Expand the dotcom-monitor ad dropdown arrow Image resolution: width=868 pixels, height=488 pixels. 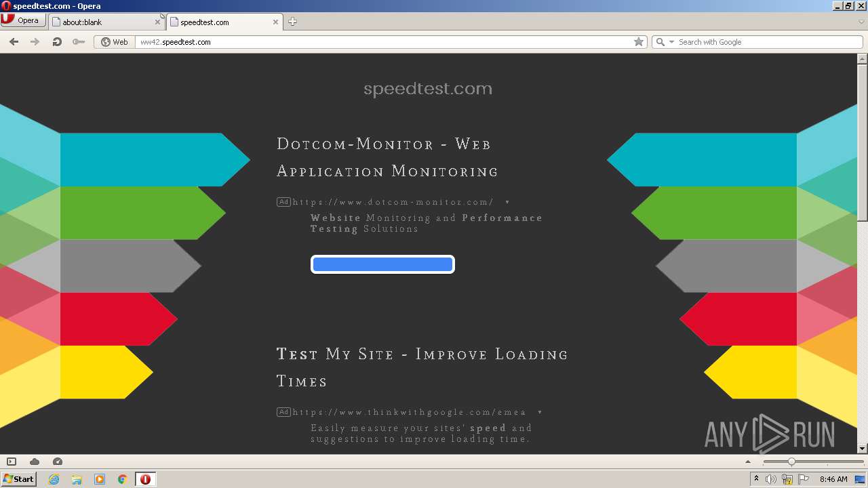pyautogui.click(x=507, y=203)
